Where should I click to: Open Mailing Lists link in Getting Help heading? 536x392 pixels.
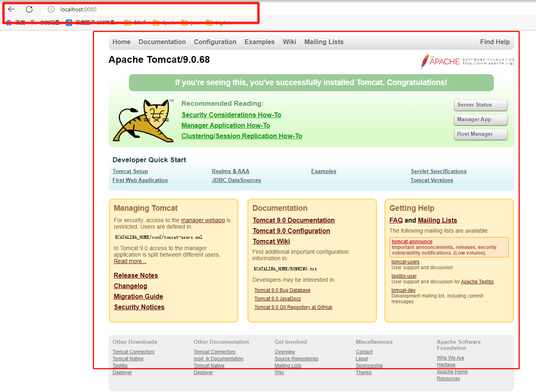pos(437,221)
